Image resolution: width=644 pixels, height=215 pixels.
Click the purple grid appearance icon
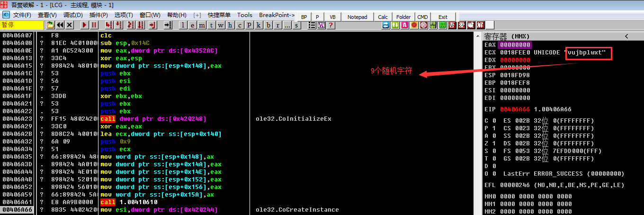pyautogui.click(x=321, y=25)
